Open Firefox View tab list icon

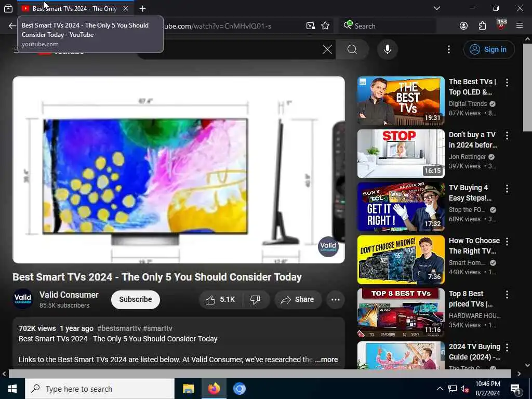pos(8,8)
